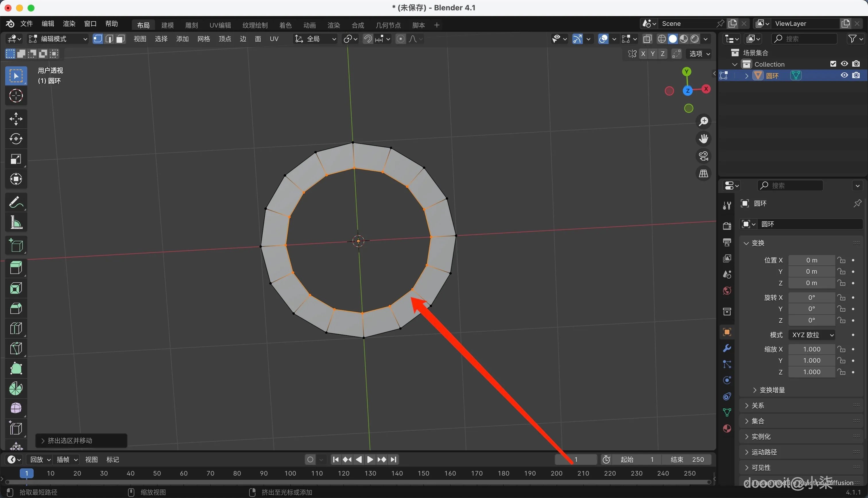Select the Measure ruler tool

(x=16, y=223)
